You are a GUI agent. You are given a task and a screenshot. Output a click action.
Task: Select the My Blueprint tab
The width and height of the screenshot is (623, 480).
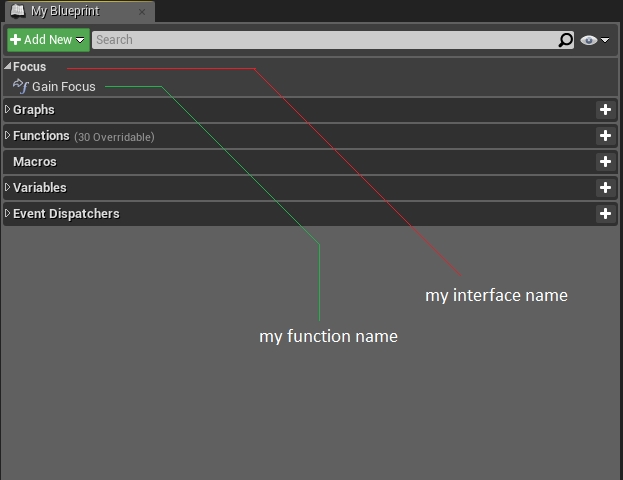[x=79, y=11]
